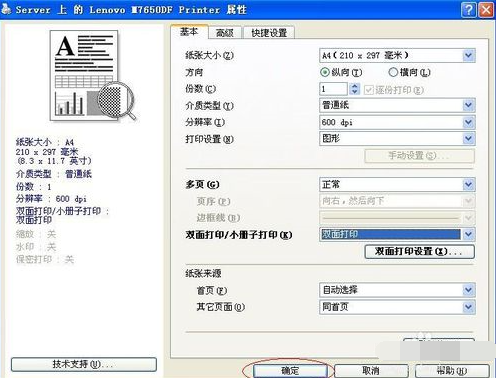Click the printer icon in title bar

point(6,9)
